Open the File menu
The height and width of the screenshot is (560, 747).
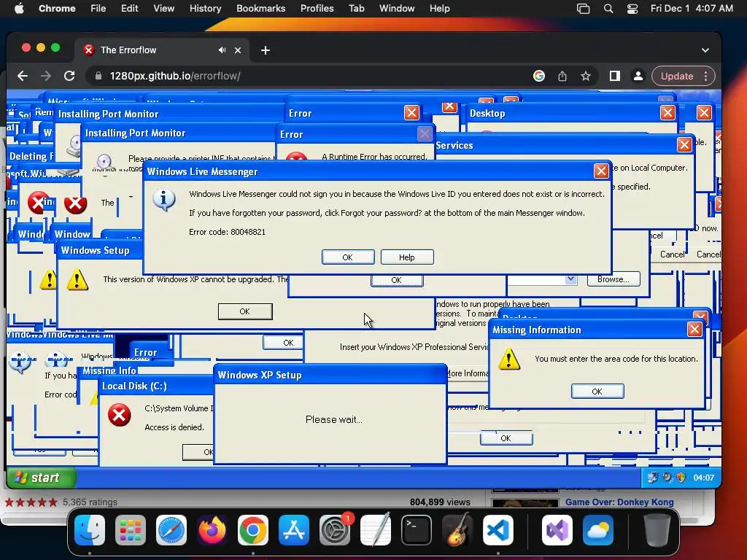click(98, 9)
